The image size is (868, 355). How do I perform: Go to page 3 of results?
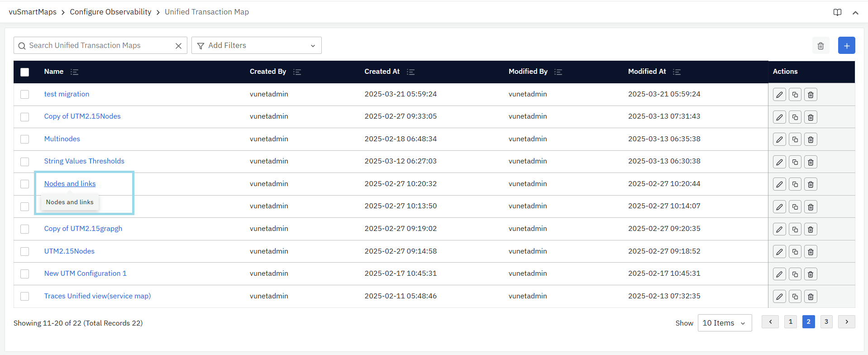pos(826,321)
